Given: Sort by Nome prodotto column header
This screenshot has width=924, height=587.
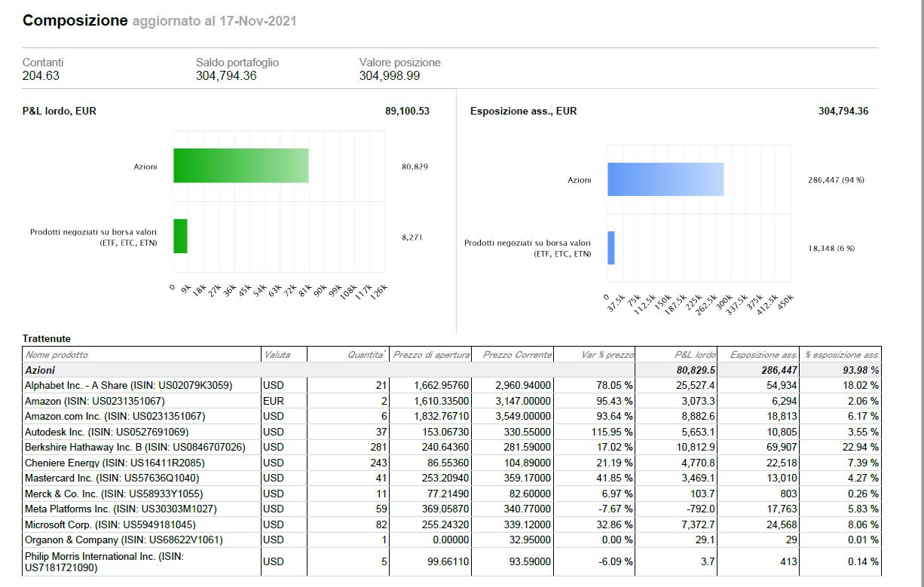Looking at the screenshot, I should [x=57, y=354].
